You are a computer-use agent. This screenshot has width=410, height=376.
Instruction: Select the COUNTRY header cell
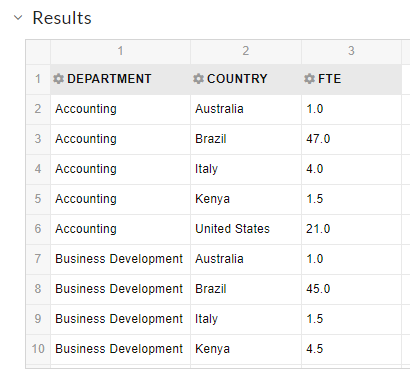(x=246, y=79)
